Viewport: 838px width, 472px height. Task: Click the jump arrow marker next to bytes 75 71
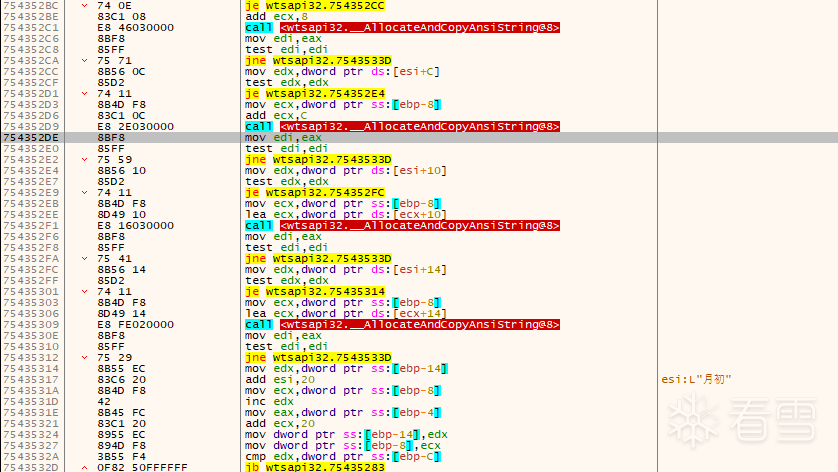[x=84, y=60]
